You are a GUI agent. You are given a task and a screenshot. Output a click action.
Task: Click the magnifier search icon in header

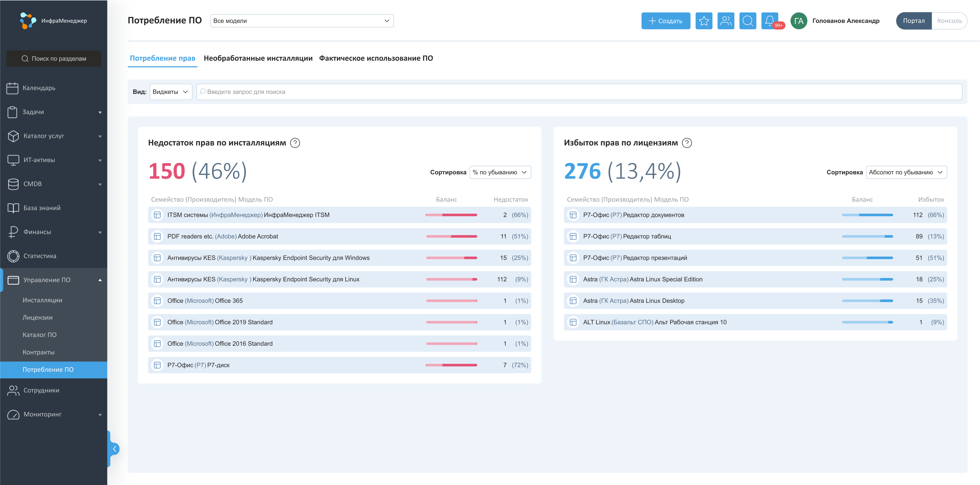tap(748, 21)
